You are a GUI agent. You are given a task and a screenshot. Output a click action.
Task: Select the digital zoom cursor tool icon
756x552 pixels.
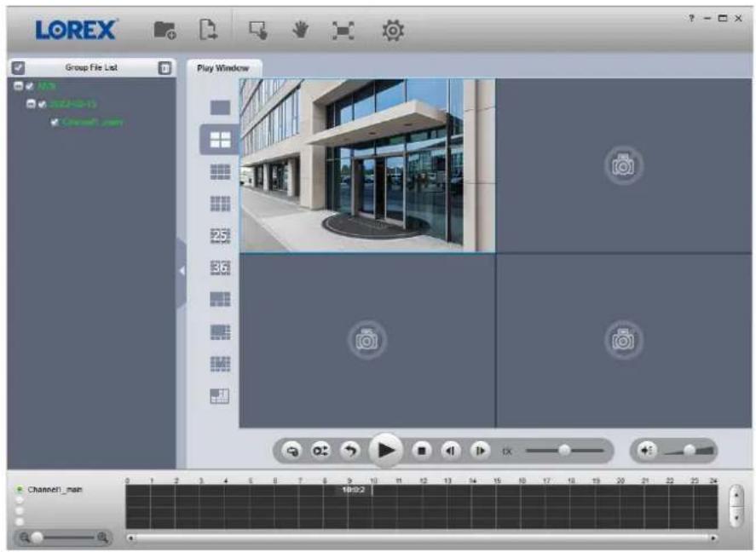tap(258, 30)
